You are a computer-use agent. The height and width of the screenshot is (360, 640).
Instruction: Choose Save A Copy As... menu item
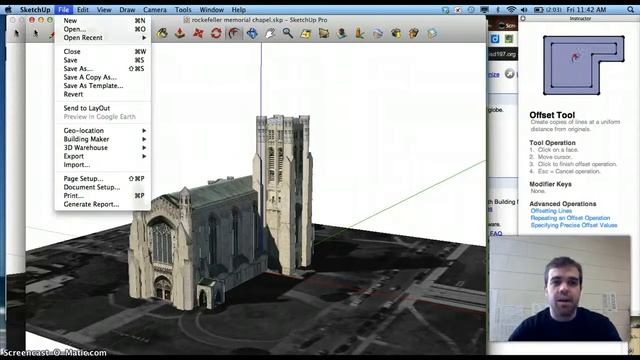point(103,77)
